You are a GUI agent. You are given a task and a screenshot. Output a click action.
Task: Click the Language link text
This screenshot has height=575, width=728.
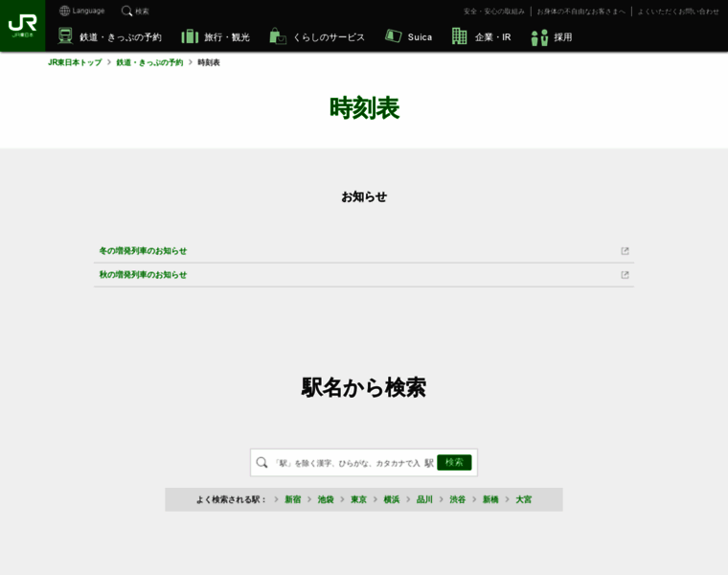tap(88, 11)
